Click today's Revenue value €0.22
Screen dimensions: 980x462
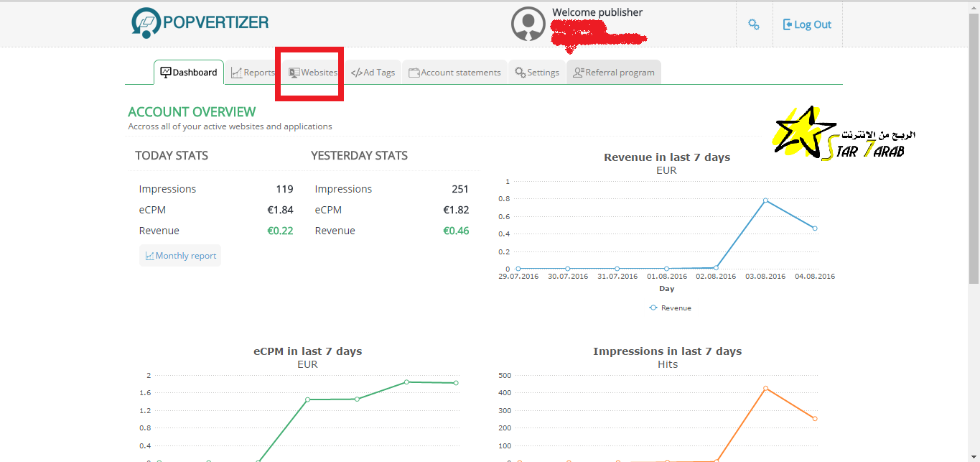click(280, 231)
